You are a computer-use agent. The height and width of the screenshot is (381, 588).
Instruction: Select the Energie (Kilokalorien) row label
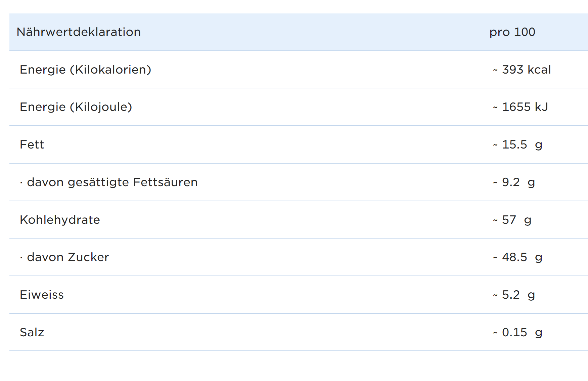point(86,70)
